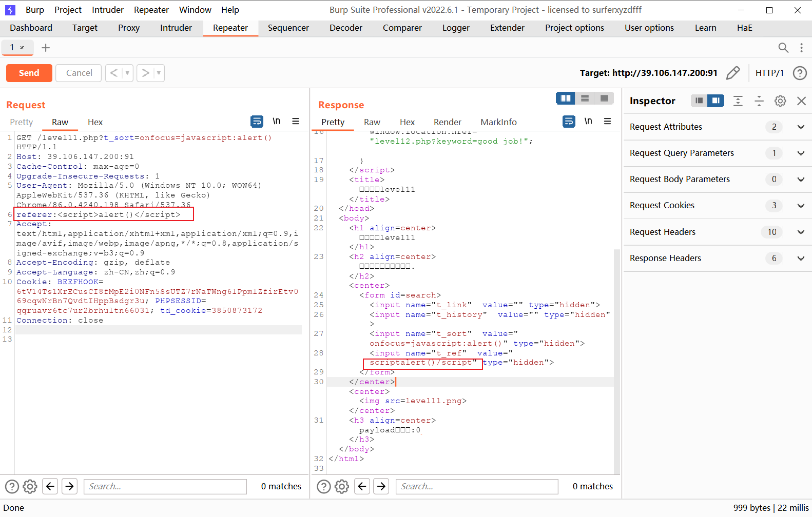Open the Window menu
Viewport: 812px width, 517px height.
pyautogui.click(x=195, y=10)
